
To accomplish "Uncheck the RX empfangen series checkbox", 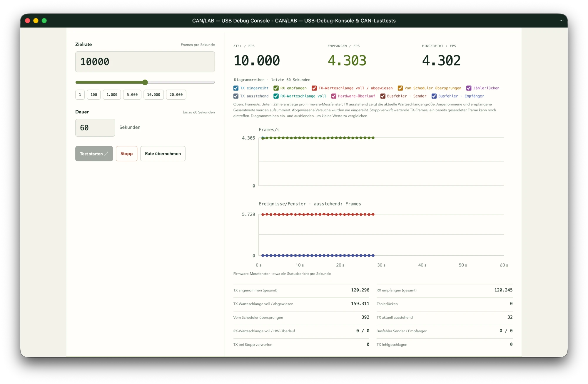I will tap(276, 88).
